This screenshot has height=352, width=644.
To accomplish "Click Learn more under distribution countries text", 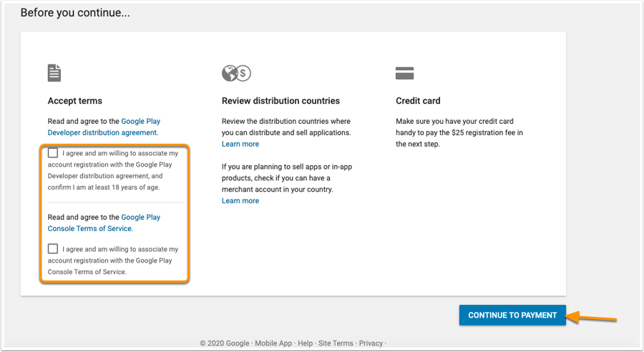I will (240, 144).
